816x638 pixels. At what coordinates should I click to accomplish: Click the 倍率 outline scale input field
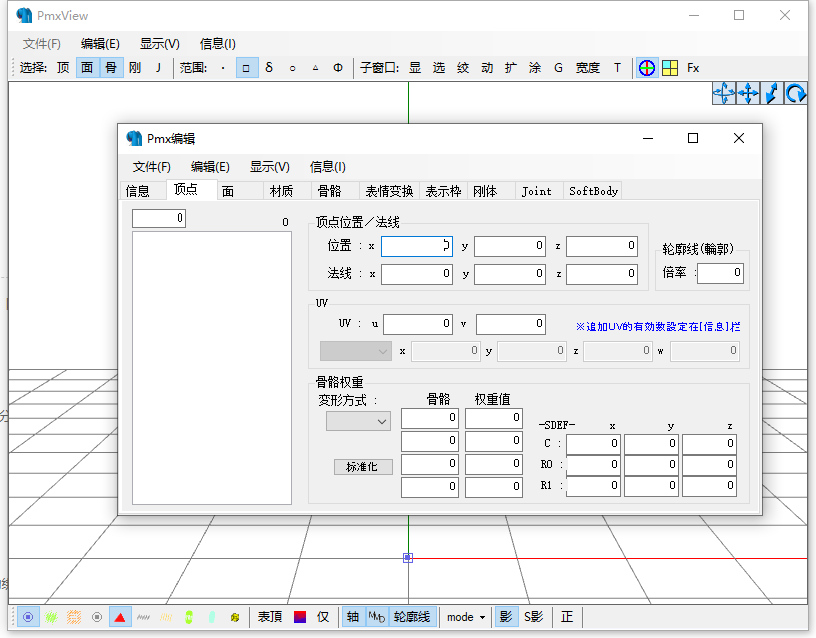pos(720,273)
